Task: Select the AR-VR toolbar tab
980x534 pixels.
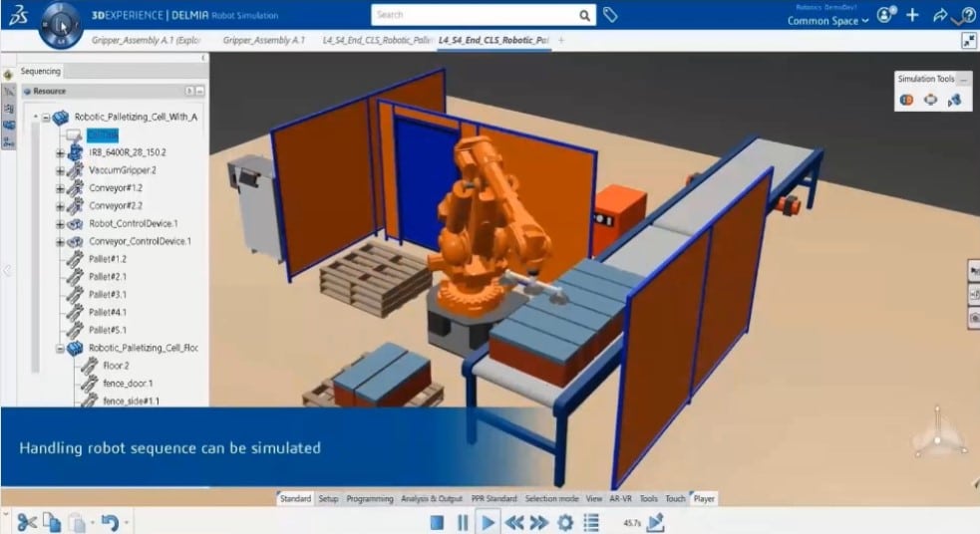Action: pyautogui.click(x=621, y=498)
